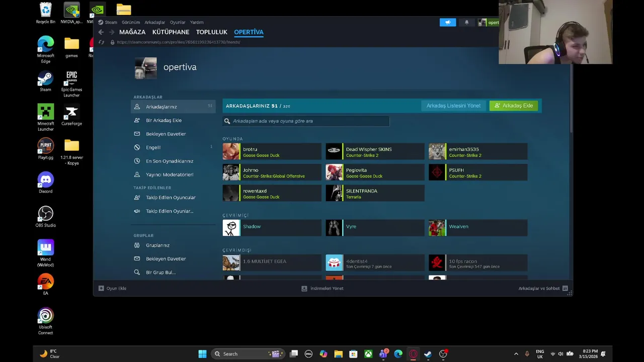This screenshot has width=644, height=362.
Task: Click the Oyun Ekle plus icon
Action: coord(101,289)
